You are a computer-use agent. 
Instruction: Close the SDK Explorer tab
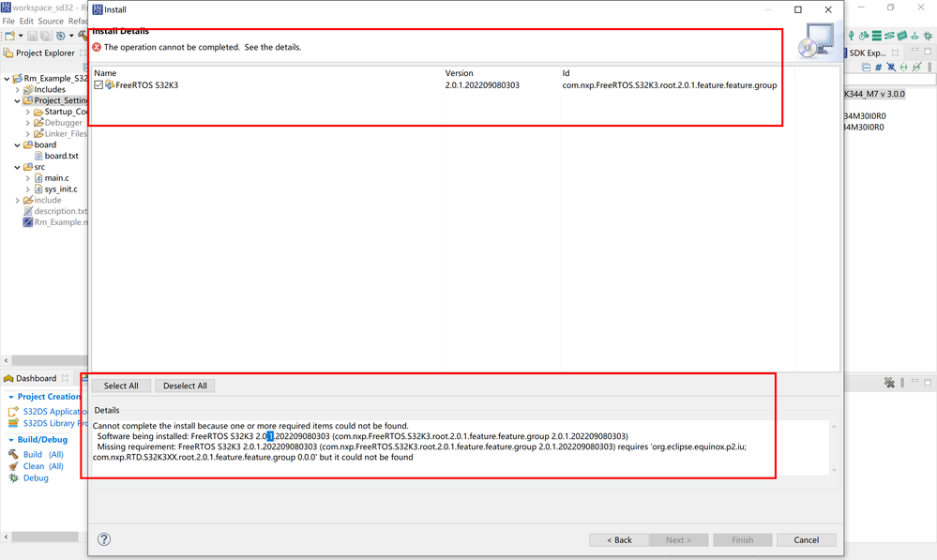pyautogui.click(x=895, y=53)
